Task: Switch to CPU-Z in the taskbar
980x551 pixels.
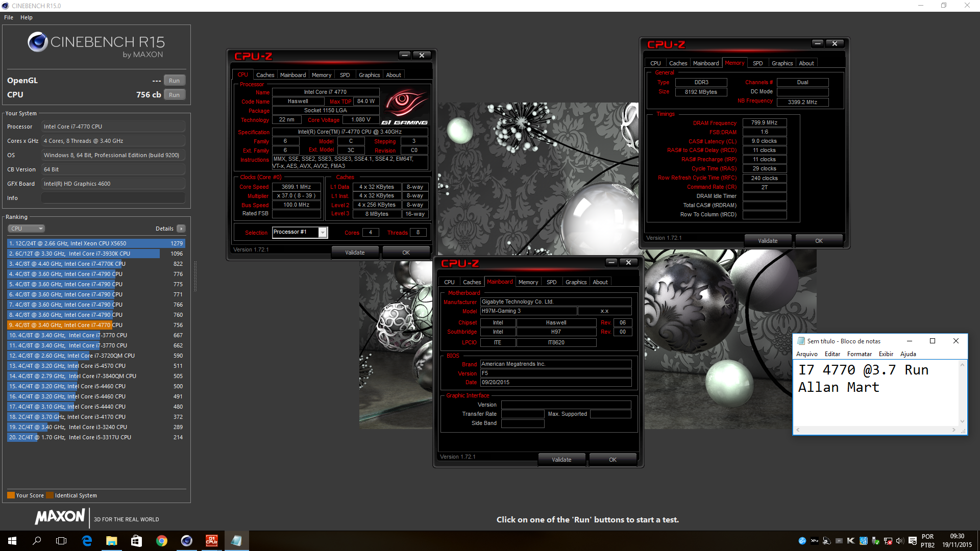Action: (x=211, y=541)
